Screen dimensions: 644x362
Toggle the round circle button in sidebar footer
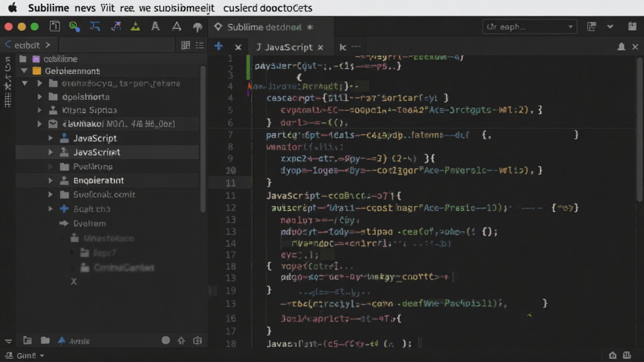click(165, 340)
